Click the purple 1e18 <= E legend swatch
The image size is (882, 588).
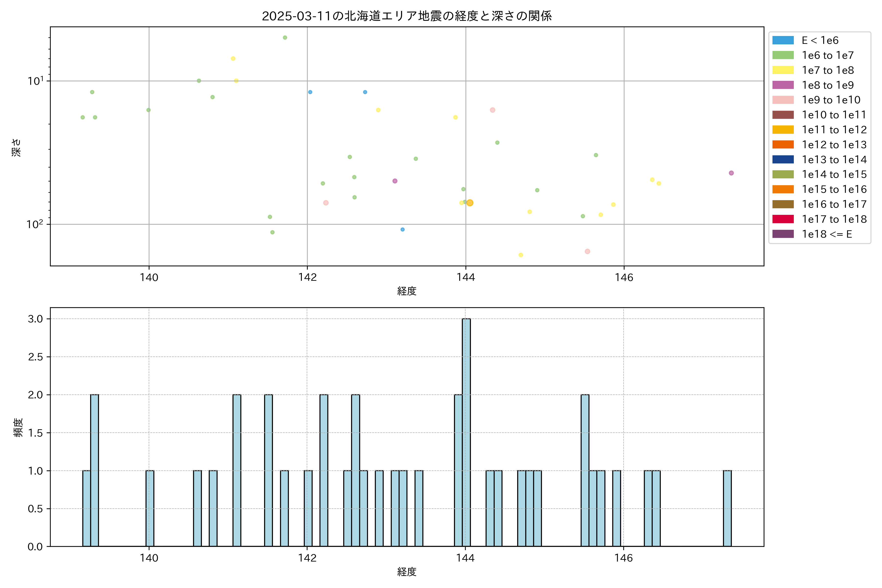(x=783, y=234)
